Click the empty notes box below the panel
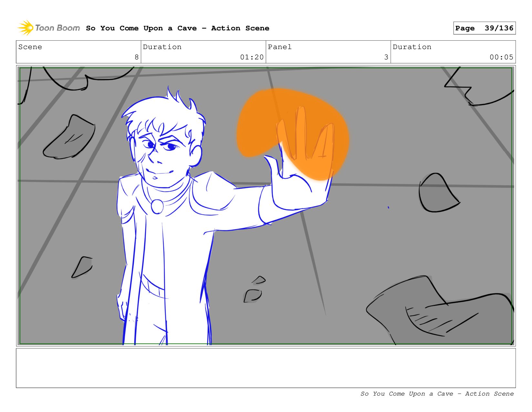 tap(266, 368)
